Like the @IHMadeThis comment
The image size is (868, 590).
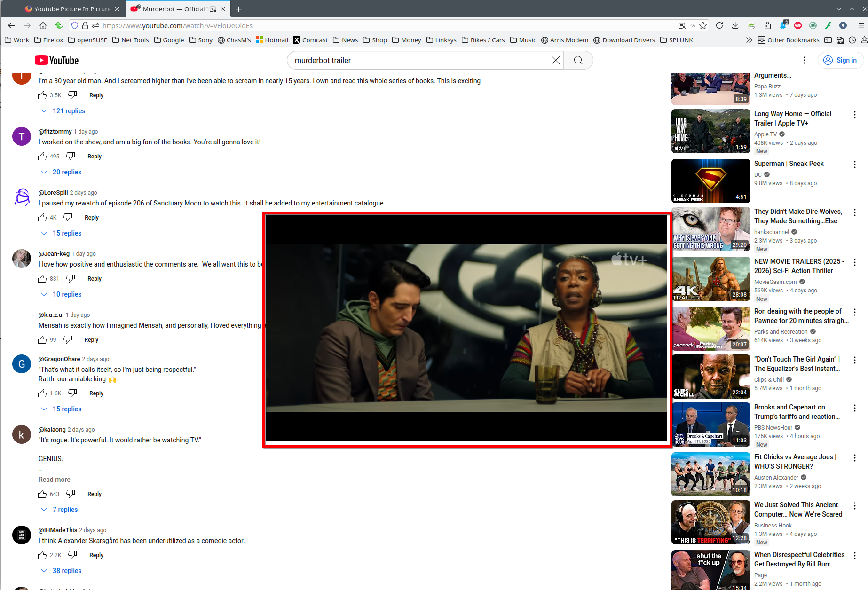click(42, 555)
